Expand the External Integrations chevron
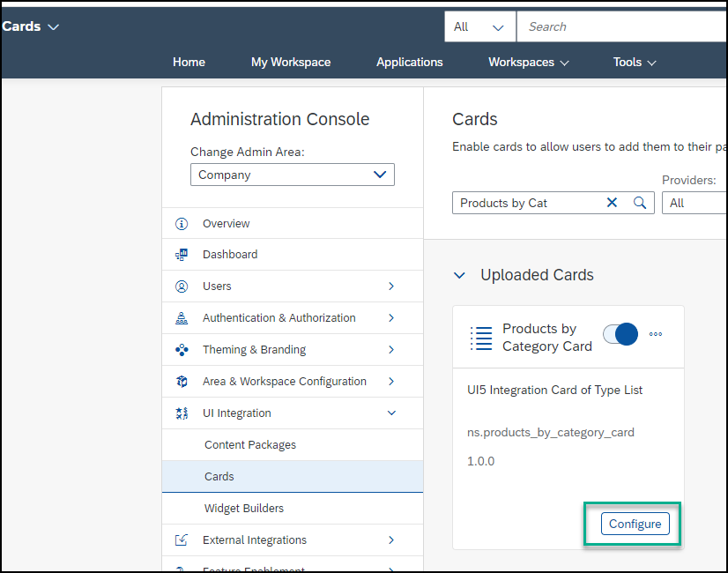Viewport: 728px width, 573px height. pyautogui.click(x=391, y=540)
